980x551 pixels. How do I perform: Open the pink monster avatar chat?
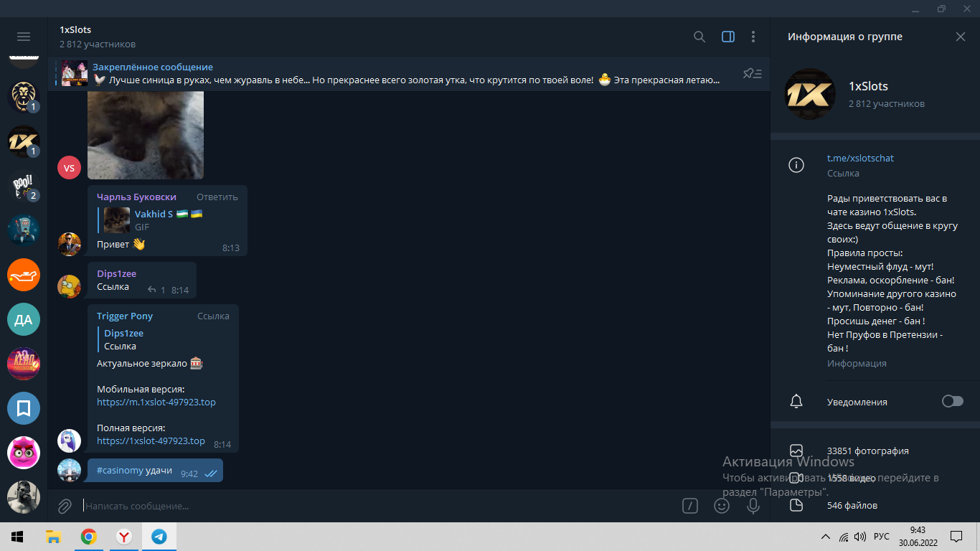(24, 453)
